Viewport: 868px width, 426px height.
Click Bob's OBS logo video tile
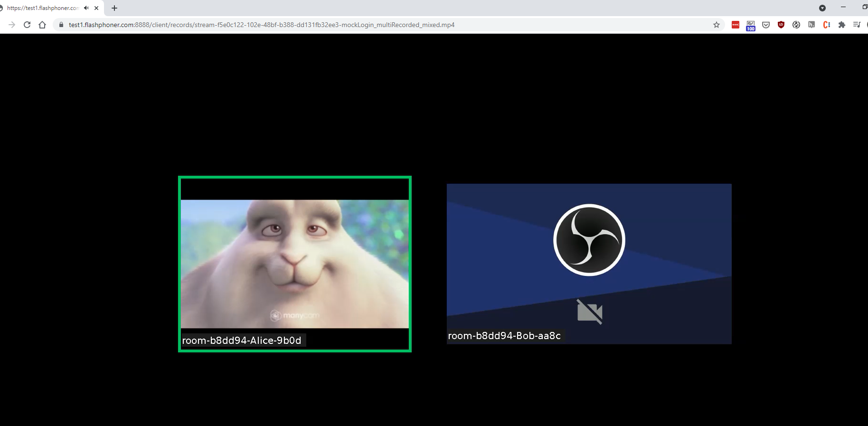589,264
